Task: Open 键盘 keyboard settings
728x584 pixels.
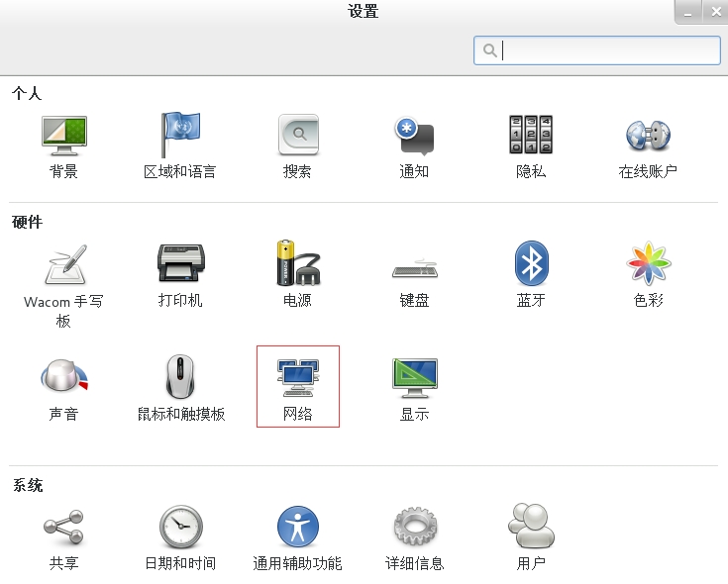Action: point(415,282)
